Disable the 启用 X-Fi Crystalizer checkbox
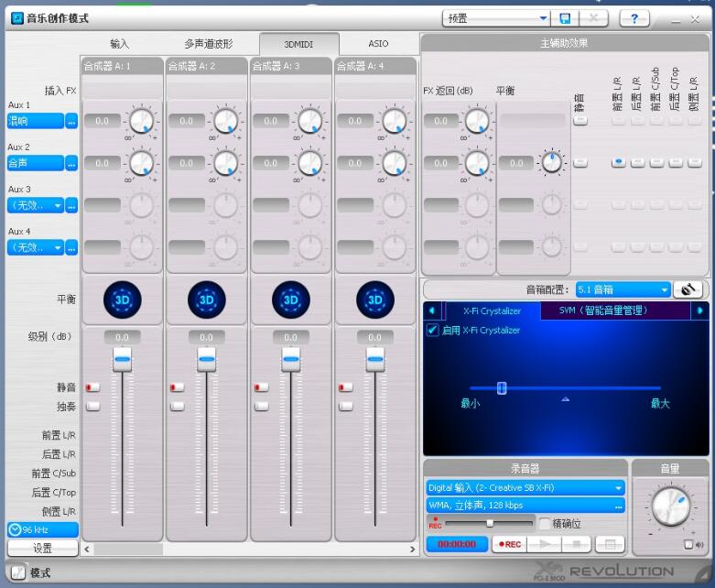The image size is (715, 588). [433, 331]
